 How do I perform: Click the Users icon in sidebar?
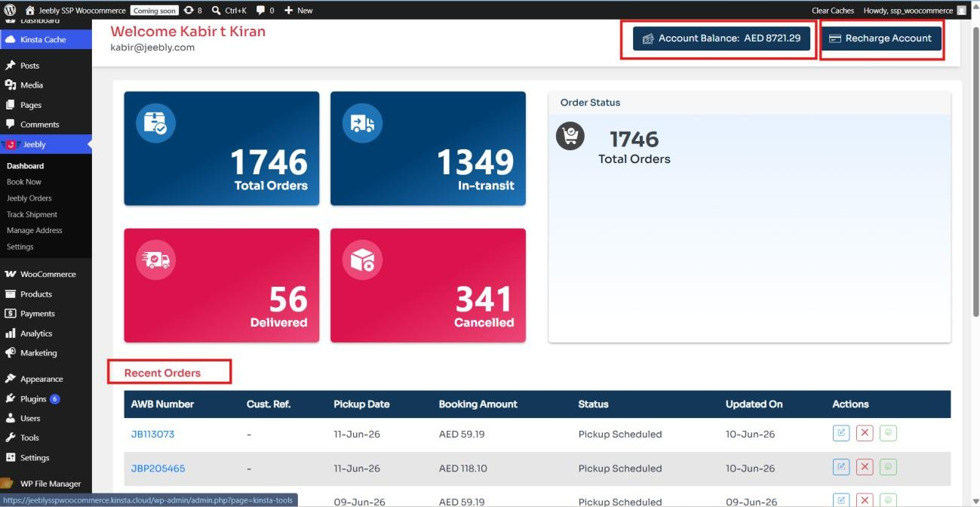(11, 418)
